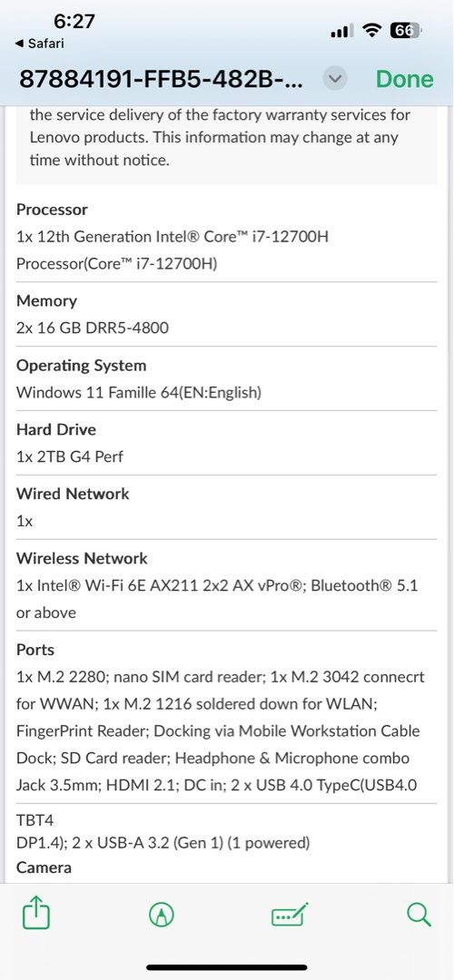This screenshot has width=454, height=980.
Task: Tap the form fill keyboard-pencil icon
Action: [x=290, y=916]
